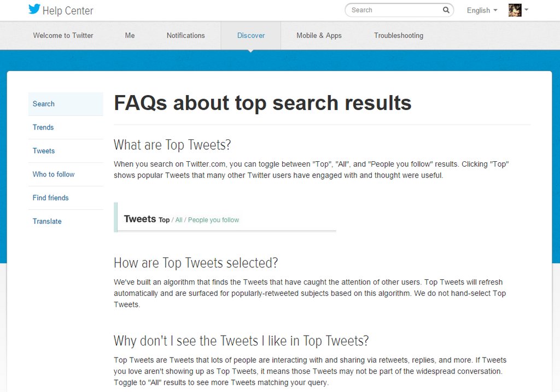The width and height of the screenshot is (560, 392).
Task: Switch to the Me tab
Action: pyautogui.click(x=130, y=36)
